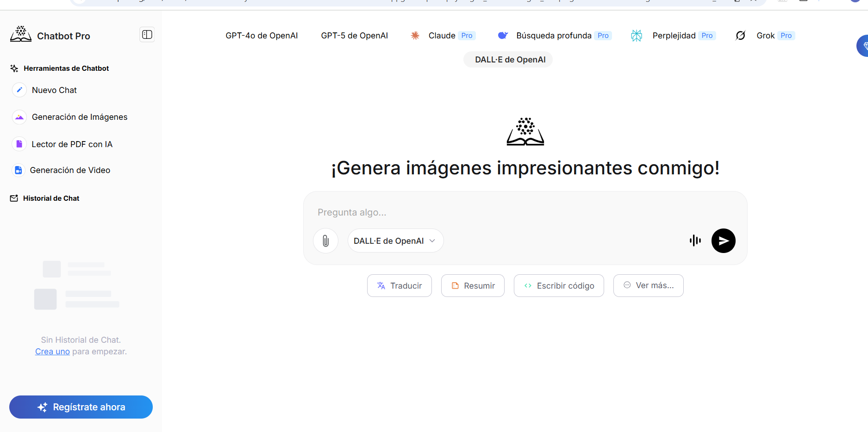This screenshot has width=868, height=432.
Task: Open Generación de Imágenes tool
Action: click(x=79, y=117)
